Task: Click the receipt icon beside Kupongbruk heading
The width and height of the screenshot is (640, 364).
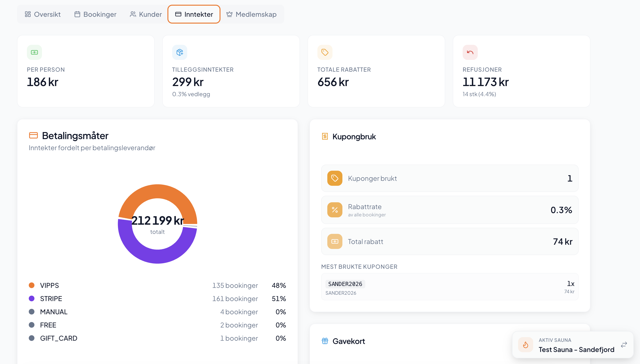Action: point(325,136)
